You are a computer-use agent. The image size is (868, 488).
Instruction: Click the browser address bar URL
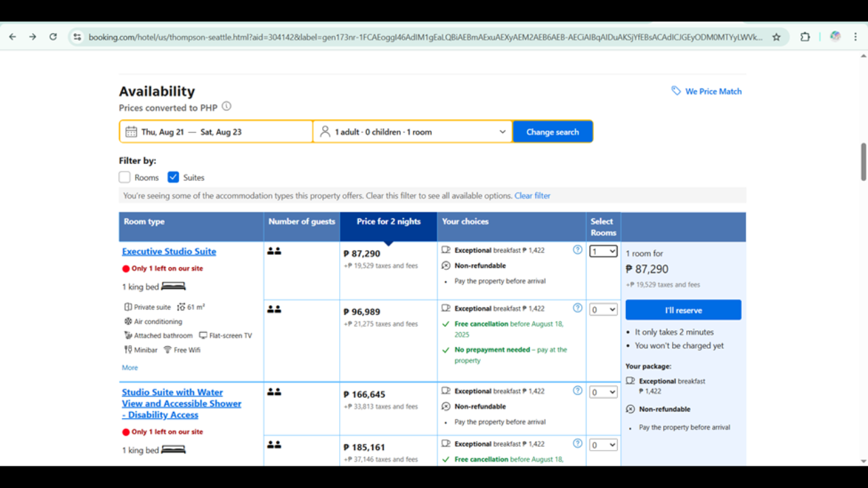[x=425, y=37]
